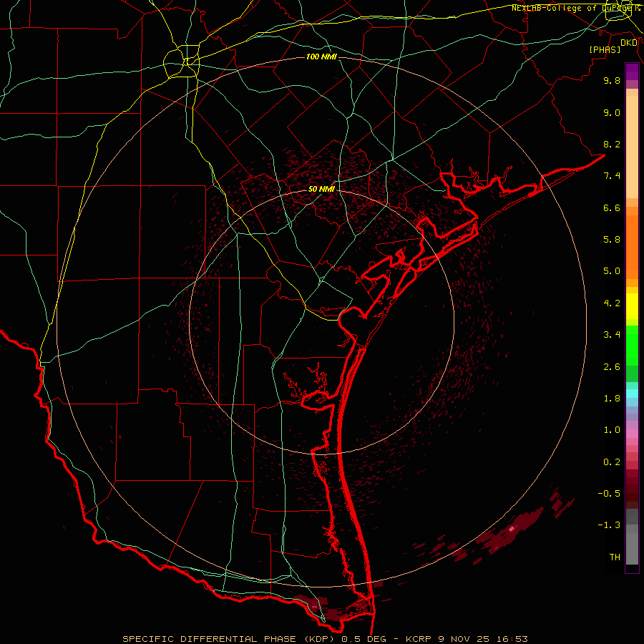Select the 6.6 value on the scale
The height and width of the screenshot is (644, 644).
(612, 208)
